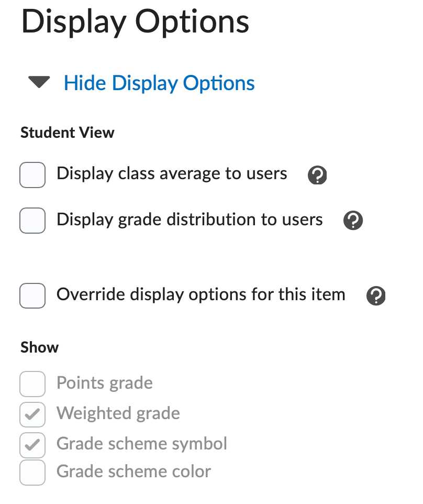Check the Grade scheme color option
423x504 pixels.
[x=32, y=472]
